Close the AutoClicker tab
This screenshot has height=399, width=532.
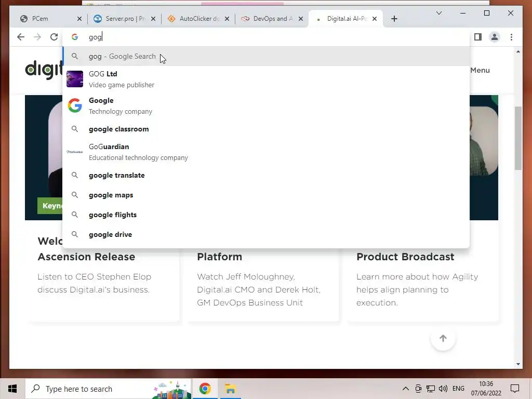click(227, 19)
